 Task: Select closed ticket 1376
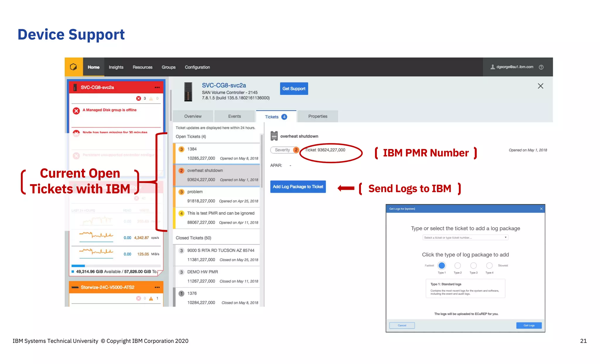[217, 298]
